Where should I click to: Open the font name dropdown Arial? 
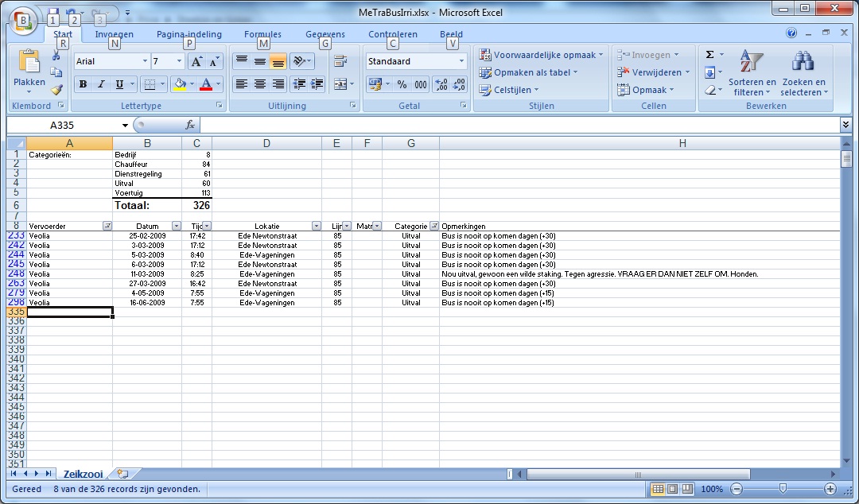pyautogui.click(x=145, y=61)
